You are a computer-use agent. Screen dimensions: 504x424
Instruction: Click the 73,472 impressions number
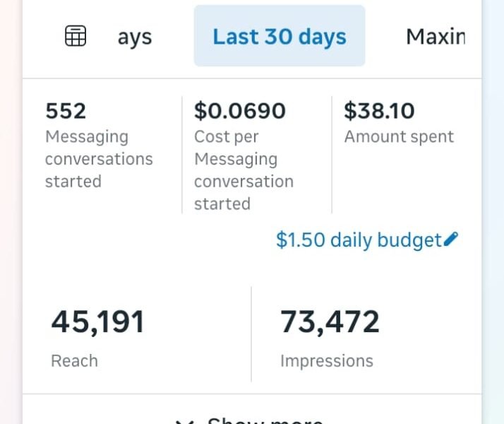pos(330,322)
